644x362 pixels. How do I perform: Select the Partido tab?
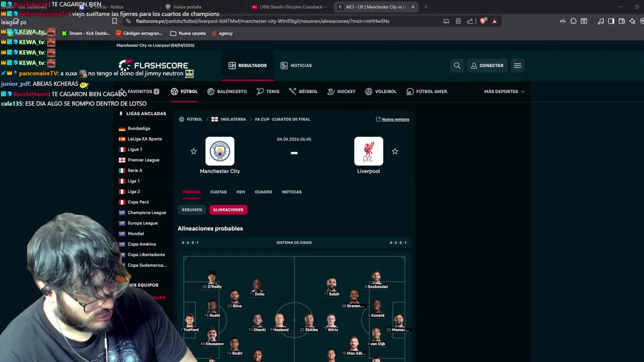click(192, 192)
